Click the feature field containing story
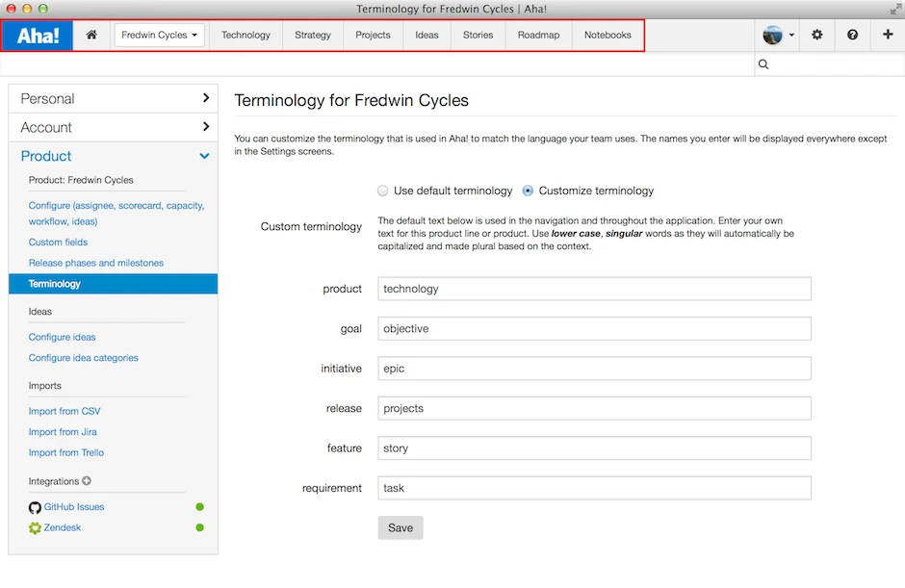Image resolution: width=905 pixels, height=588 pixels. pos(594,447)
